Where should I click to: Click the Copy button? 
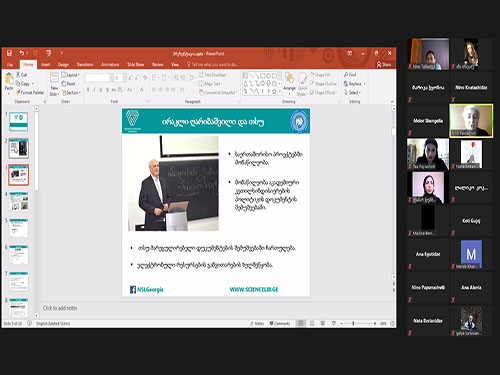point(23,84)
